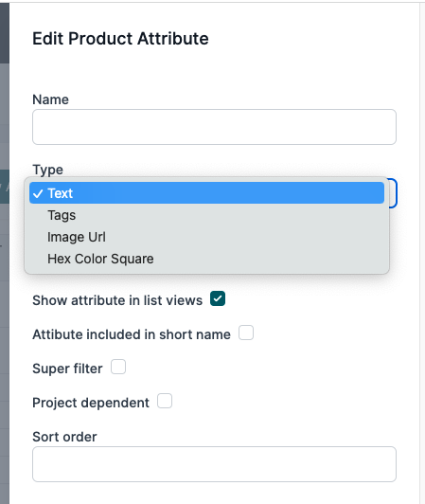Image resolution: width=425 pixels, height=504 pixels.
Task: Focus the Sort order input field
Action: (214, 464)
